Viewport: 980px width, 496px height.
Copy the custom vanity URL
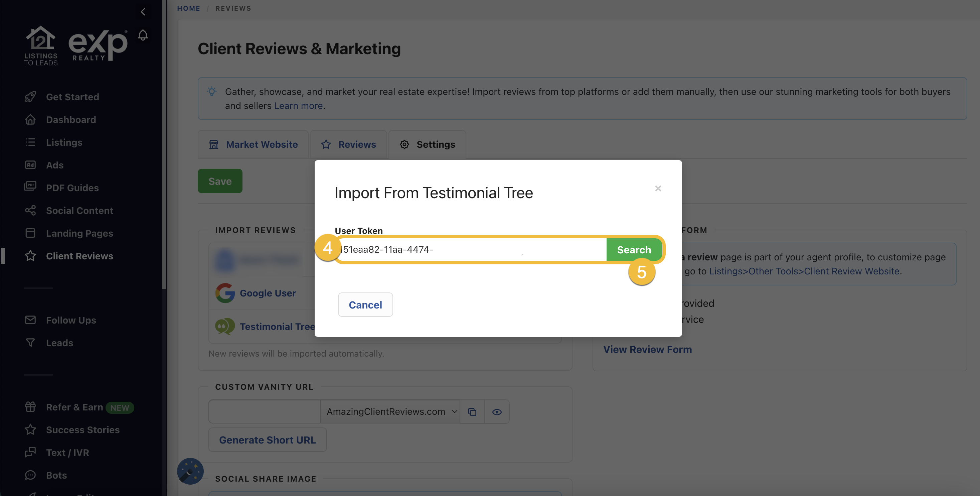click(x=473, y=411)
